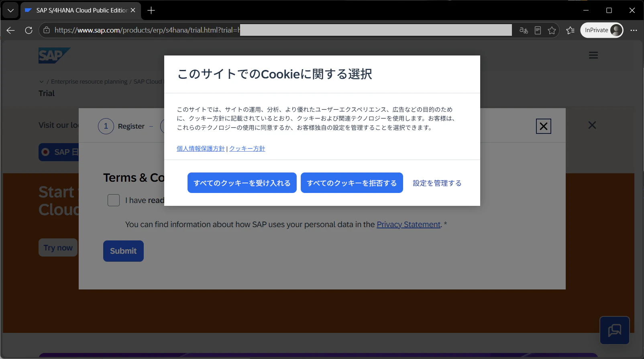View site information lock icon

47,30
